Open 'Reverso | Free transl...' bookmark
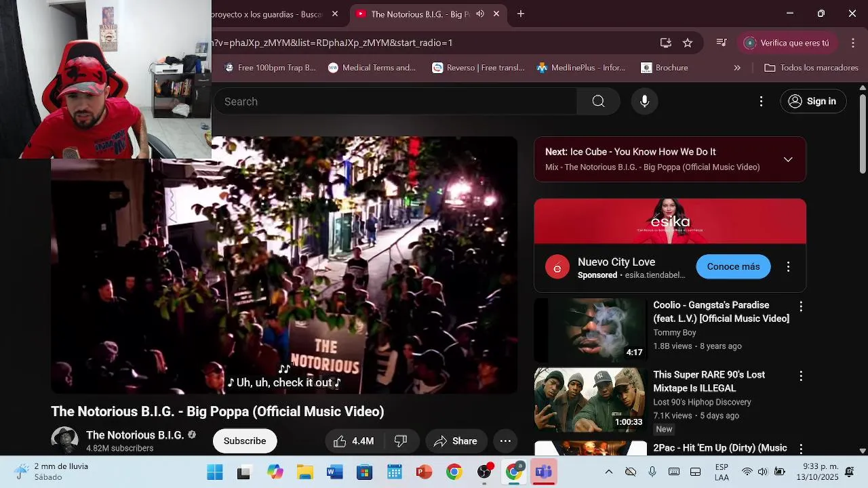This screenshot has height=488, width=868. point(479,68)
